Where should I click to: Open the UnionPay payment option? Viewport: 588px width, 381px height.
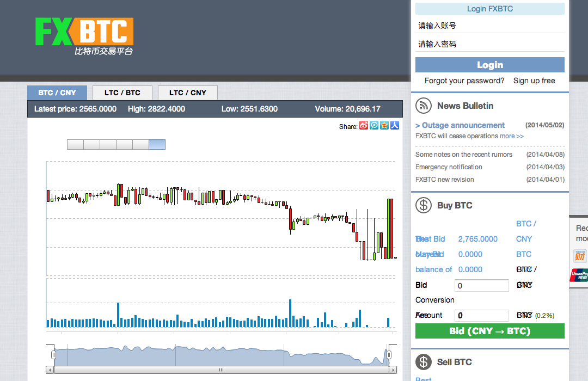click(x=580, y=275)
